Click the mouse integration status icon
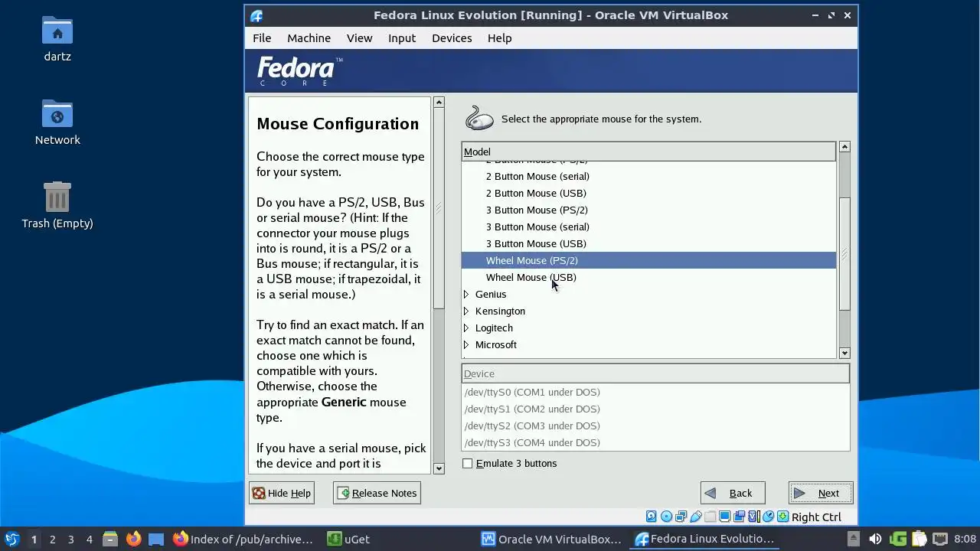980x551 pixels. point(769,517)
